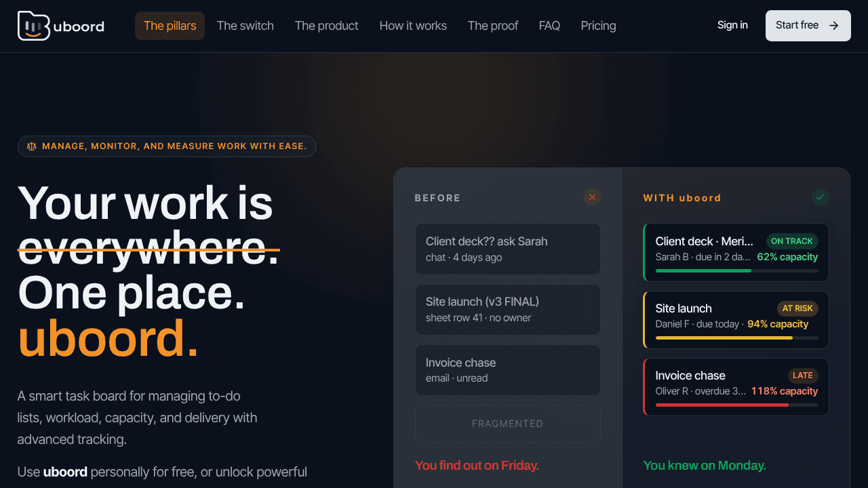Open The proof section link

click(x=493, y=26)
